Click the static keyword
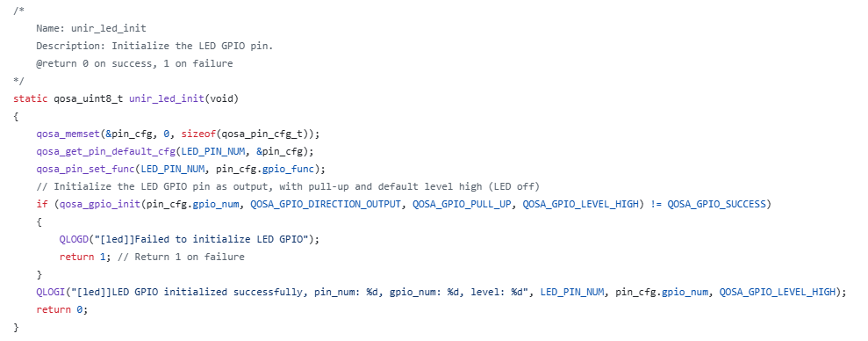 31,98
